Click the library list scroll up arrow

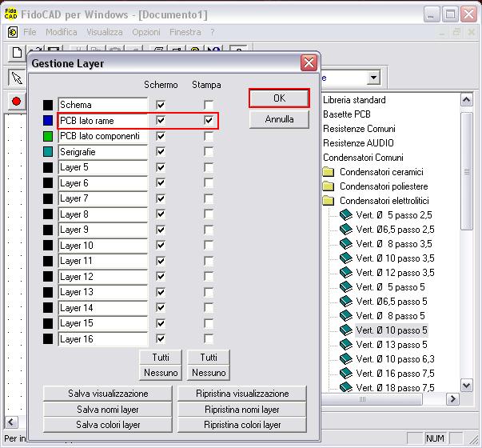(x=467, y=100)
